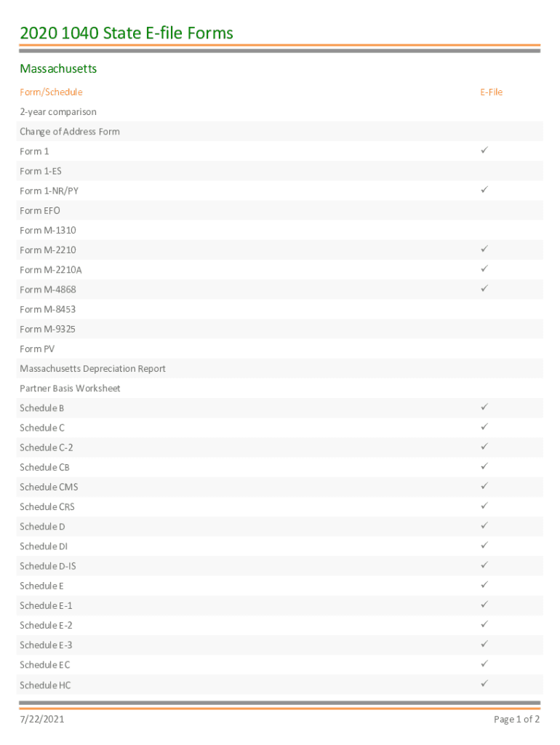Click the Schedule E-2 checkmark
The image size is (560, 745).
484,624
